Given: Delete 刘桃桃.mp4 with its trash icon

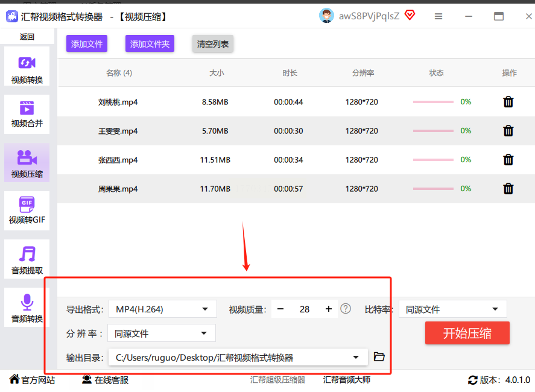Looking at the screenshot, I should [508, 102].
